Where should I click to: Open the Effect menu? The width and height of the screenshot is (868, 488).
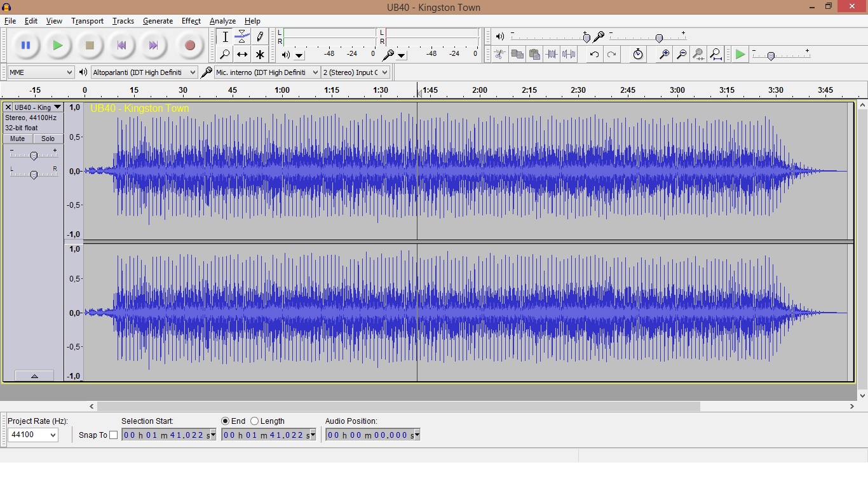click(191, 21)
